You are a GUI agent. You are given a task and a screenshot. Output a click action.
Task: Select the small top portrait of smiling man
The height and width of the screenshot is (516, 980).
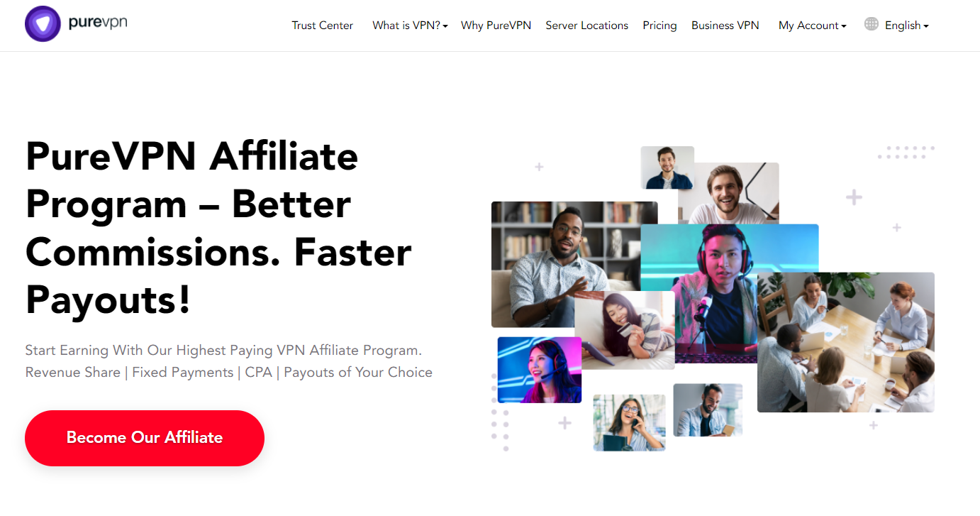(x=667, y=168)
